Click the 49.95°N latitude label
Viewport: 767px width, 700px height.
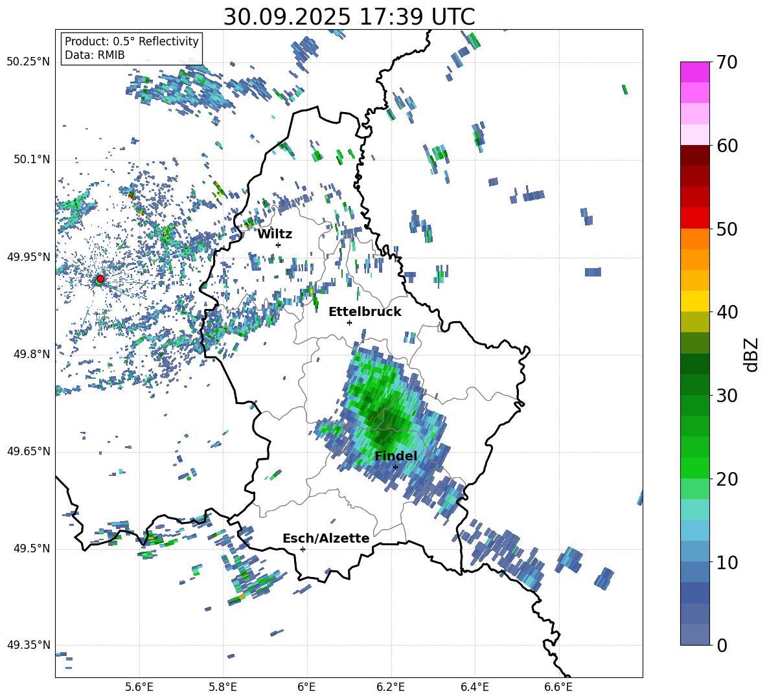pyautogui.click(x=29, y=257)
